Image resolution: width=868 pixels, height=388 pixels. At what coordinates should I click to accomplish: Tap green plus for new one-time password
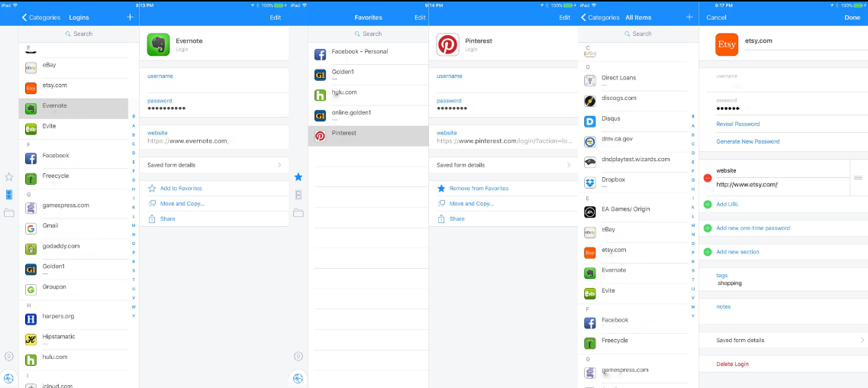pyautogui.click(x=708, y=228)
